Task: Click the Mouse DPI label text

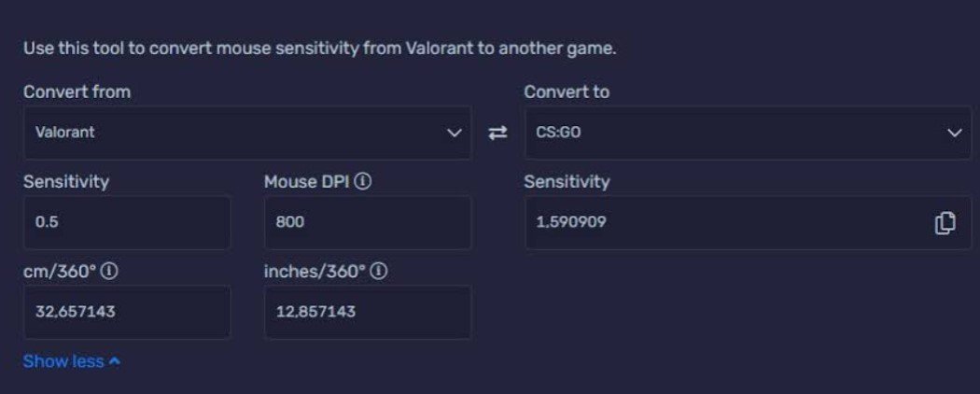Action: (306, 181)
